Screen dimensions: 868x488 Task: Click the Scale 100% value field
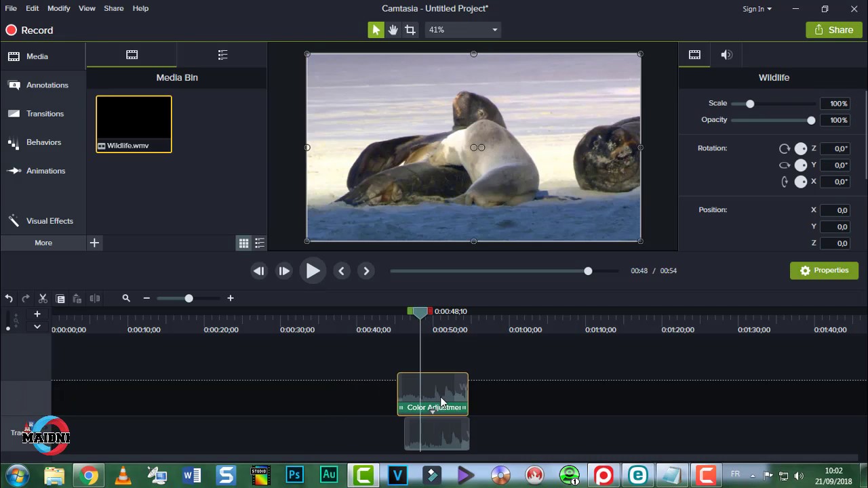coord(835,104)
